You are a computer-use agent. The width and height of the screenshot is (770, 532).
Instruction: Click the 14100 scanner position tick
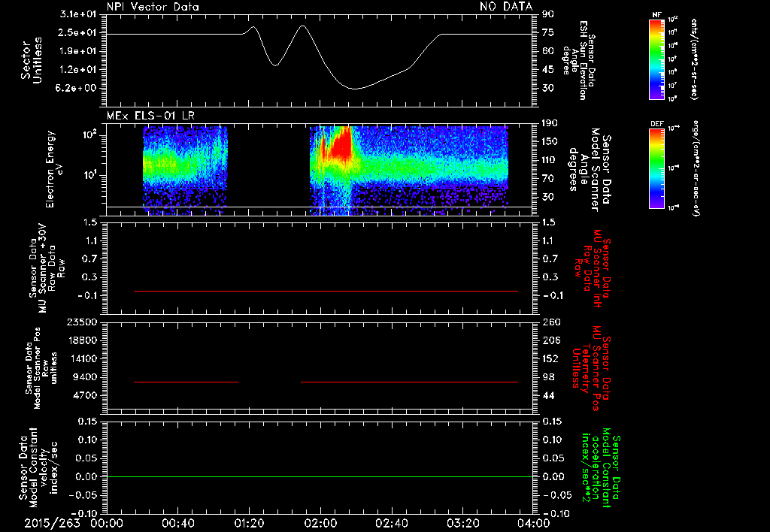[x=81, y=358]
